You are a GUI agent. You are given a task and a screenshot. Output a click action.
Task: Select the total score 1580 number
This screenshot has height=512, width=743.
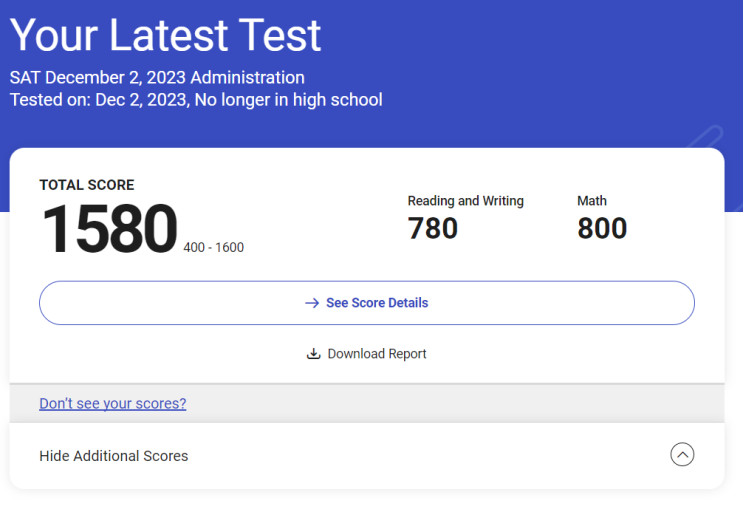point(110,229)
